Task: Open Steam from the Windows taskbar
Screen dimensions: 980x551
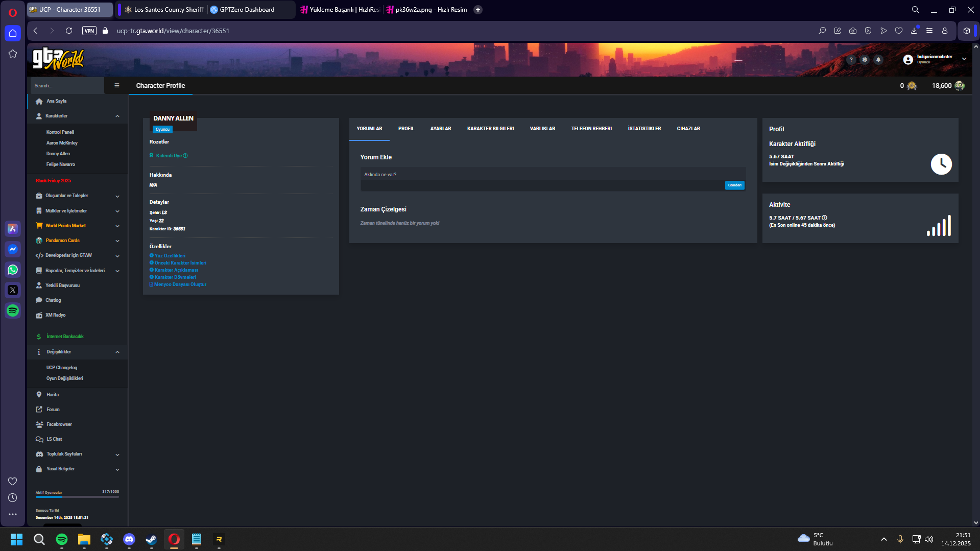Action: tap(152, 539)
